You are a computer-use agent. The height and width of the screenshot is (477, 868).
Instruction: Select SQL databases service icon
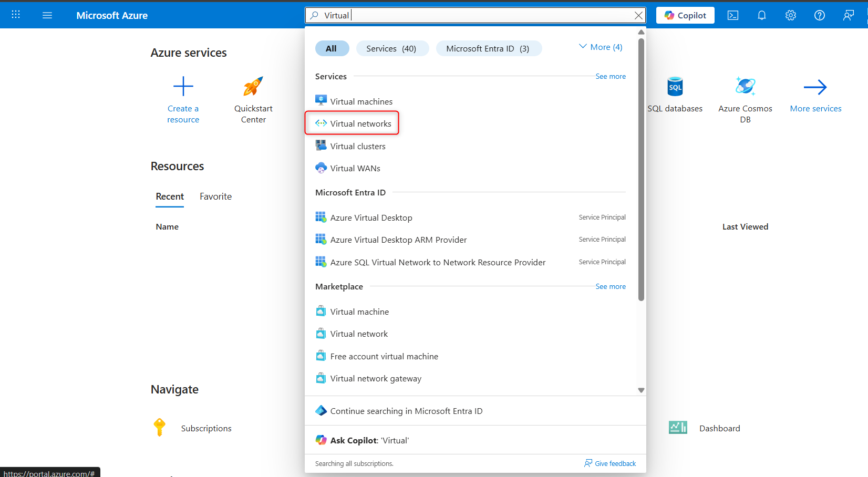click(675, 87)
